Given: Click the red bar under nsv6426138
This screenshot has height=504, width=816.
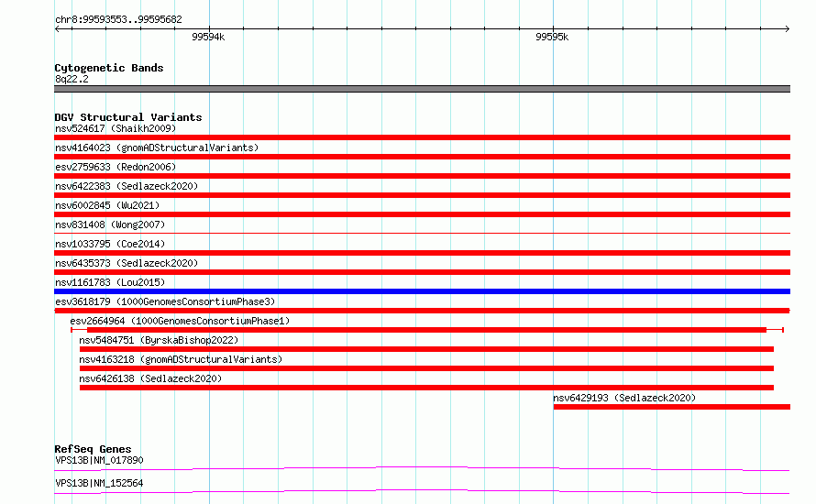Looking at the screenshot, I should pyautogui.click(x=426, y=388).
